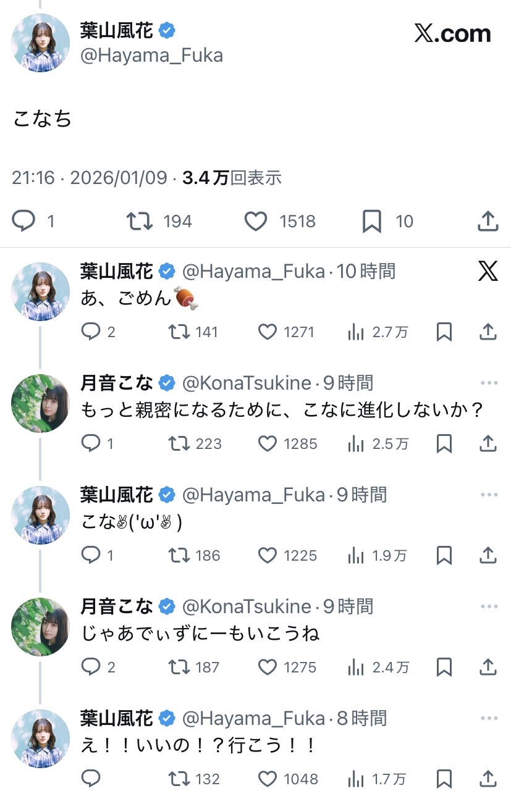Share the こな✌('ω'✌) reply

click(488, 556)
